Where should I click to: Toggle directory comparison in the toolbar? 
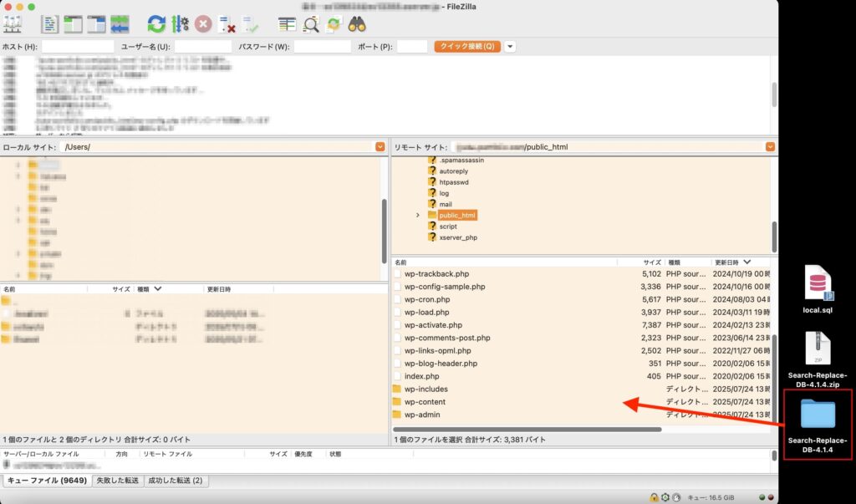(x=311, y=24)
